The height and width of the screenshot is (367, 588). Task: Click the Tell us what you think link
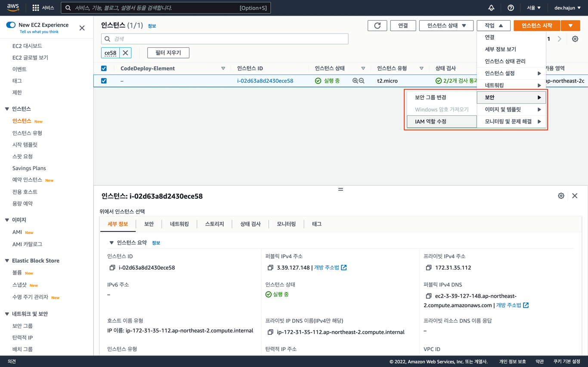pos(39,32)
